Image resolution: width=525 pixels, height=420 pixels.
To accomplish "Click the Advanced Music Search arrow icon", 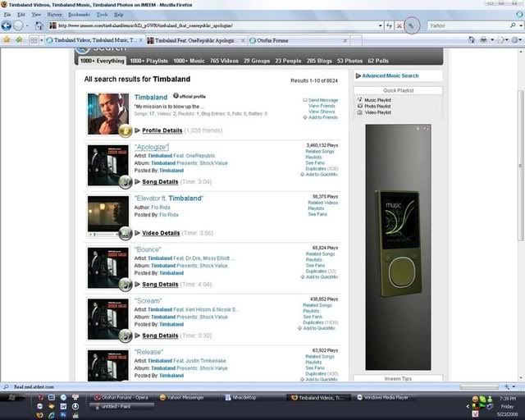I will 358,75.
